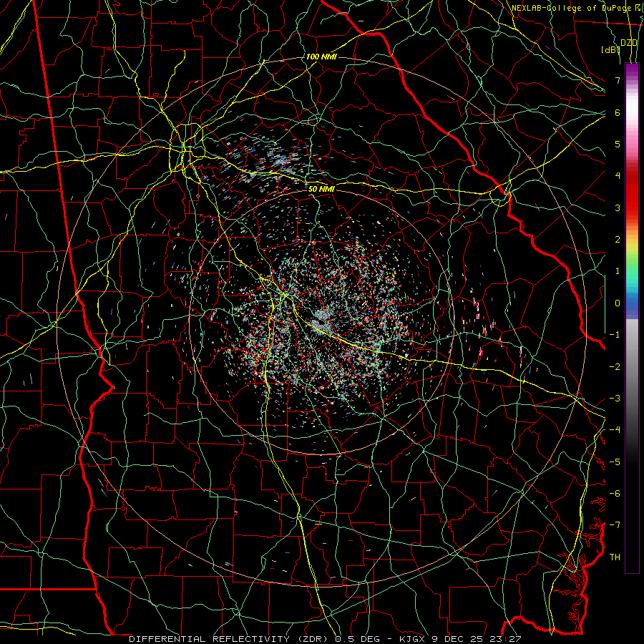This screenshot has width=644, height=644.
Task: Click the "100 NMI" range ring label
Action: click(321, 57)
